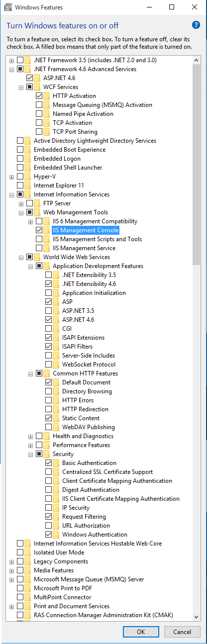Expand the Hyper-V node
This screenshot has width=207, height=644.
(x=11, y=177)
